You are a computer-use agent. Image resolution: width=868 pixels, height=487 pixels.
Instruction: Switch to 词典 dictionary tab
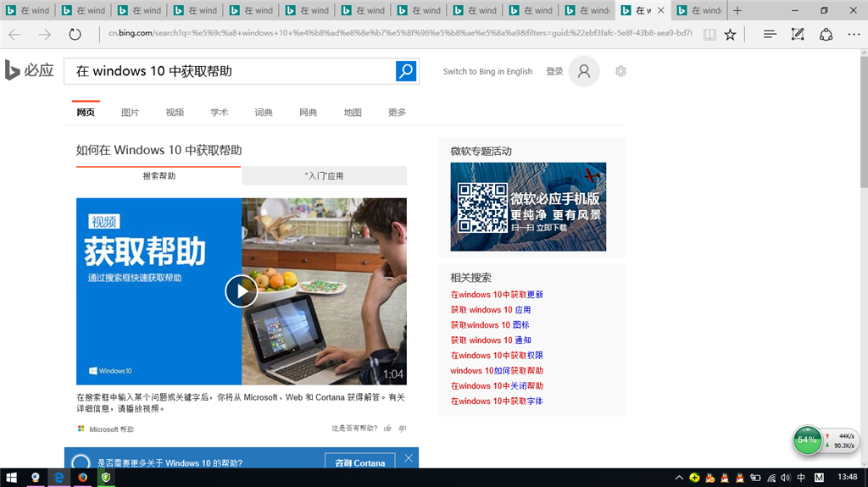(264, 113)
